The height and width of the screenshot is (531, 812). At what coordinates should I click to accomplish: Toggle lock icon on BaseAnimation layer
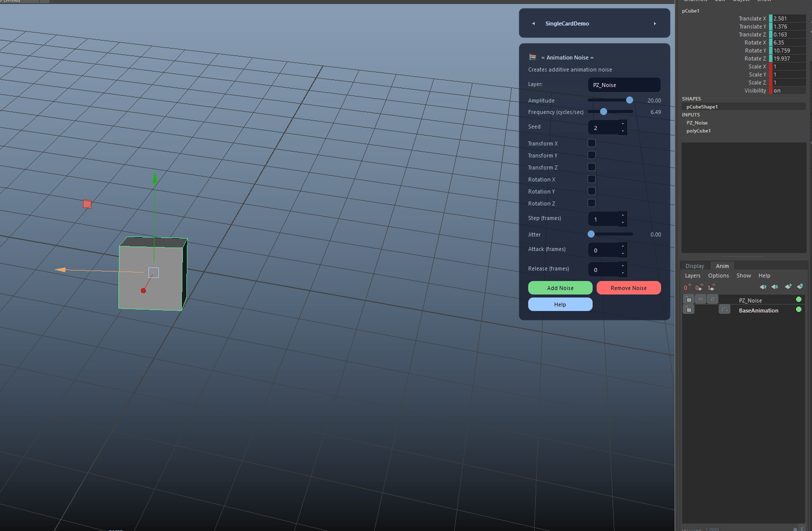pyautogui.click(x=689, y=309)
